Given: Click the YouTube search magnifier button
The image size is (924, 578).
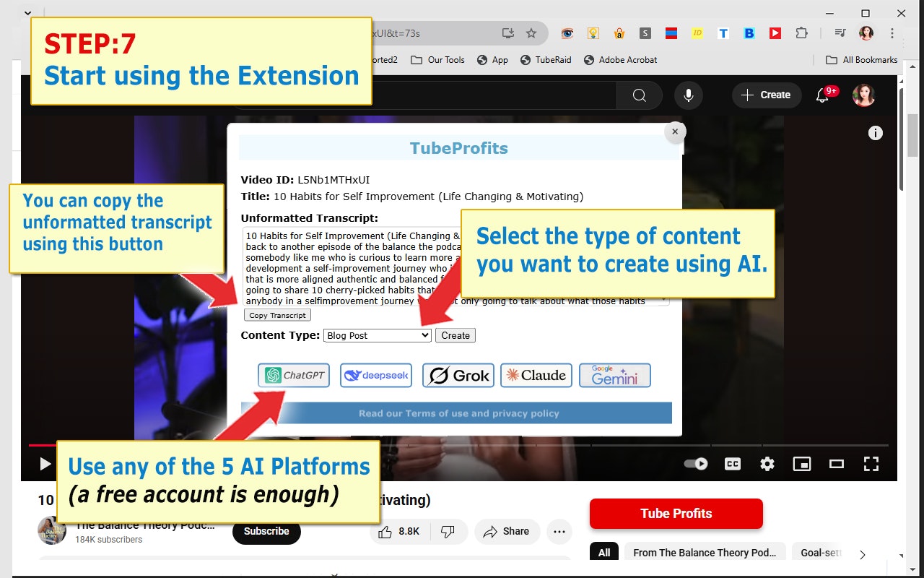Looking at the screenshot, I should tap(640, 95).
